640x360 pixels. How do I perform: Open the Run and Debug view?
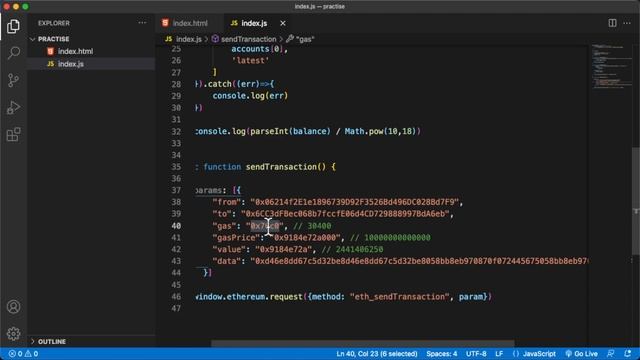click(x=13, y=107)
